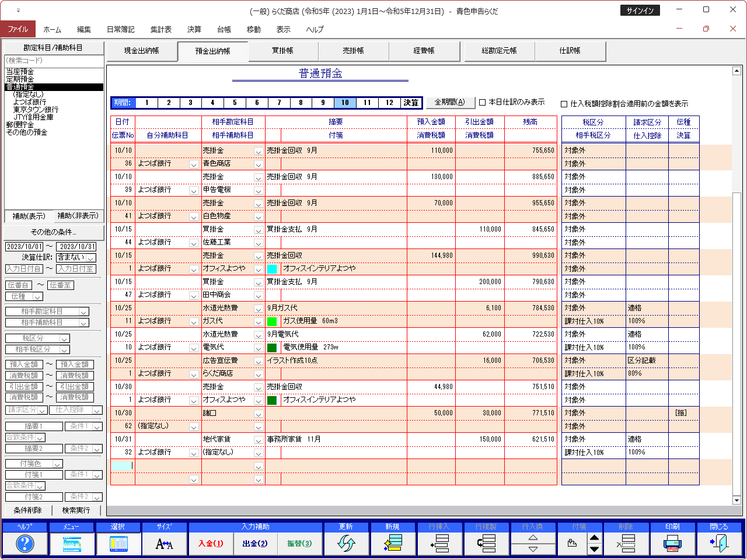Click the サインイン button
The image size is (747, 560).
click(x=640, y=10)
